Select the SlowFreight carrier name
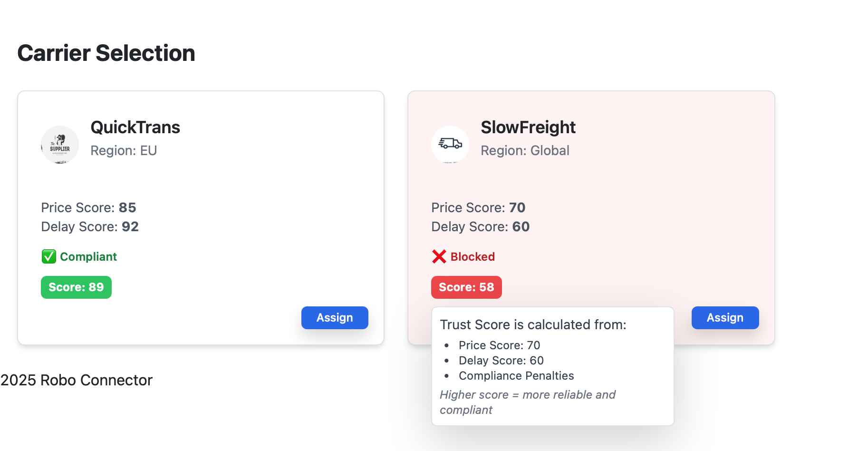 click(x=528, y=127)
